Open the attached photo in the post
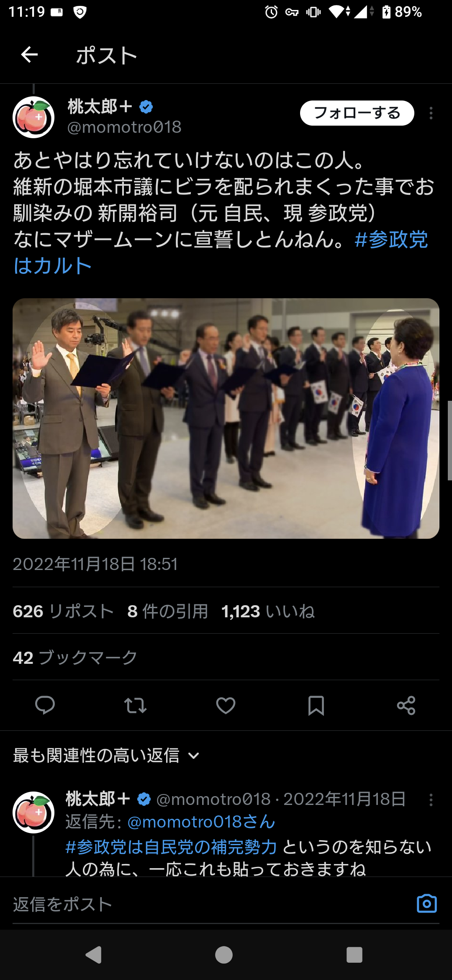 (x=226, y=418)
